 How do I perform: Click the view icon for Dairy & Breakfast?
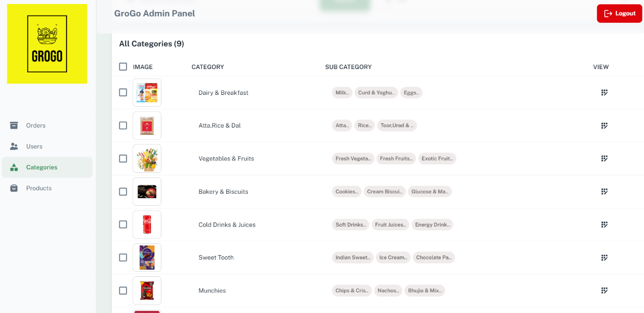[x=604, y=92]
